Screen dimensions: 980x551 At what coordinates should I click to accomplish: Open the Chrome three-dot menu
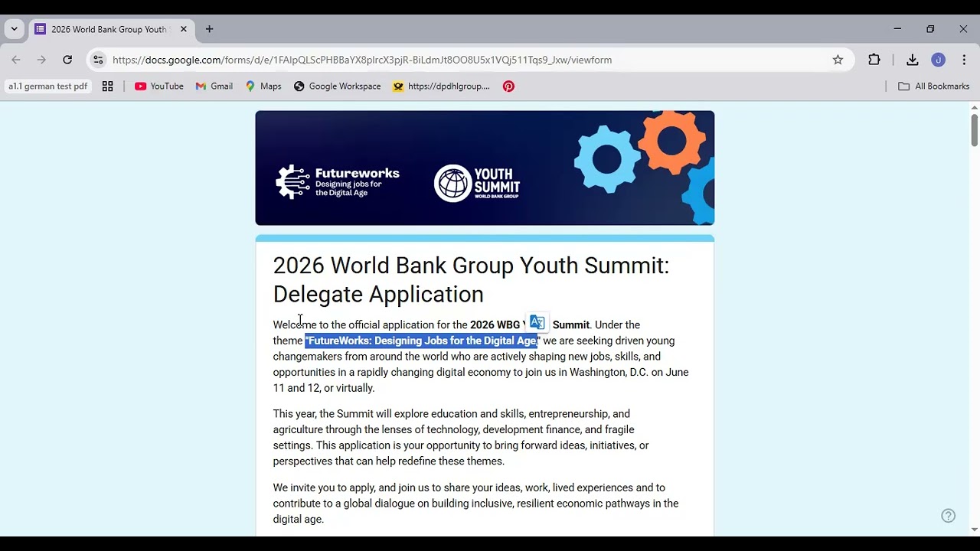point(964,60)
